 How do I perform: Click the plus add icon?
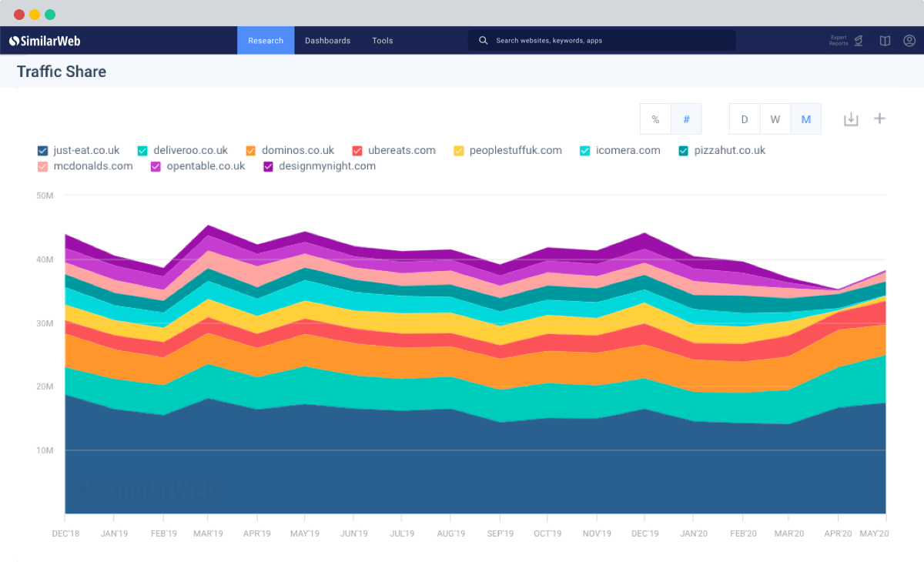pos(879,119)
